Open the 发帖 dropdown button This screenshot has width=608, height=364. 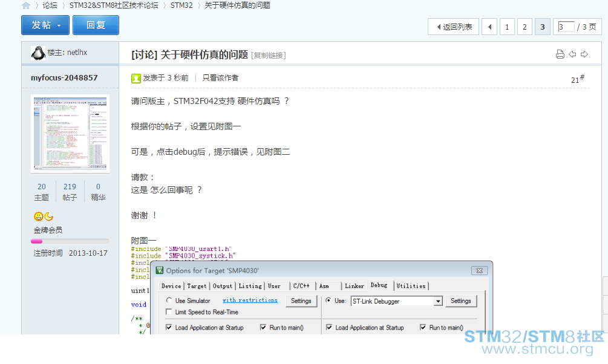[45, 25]
